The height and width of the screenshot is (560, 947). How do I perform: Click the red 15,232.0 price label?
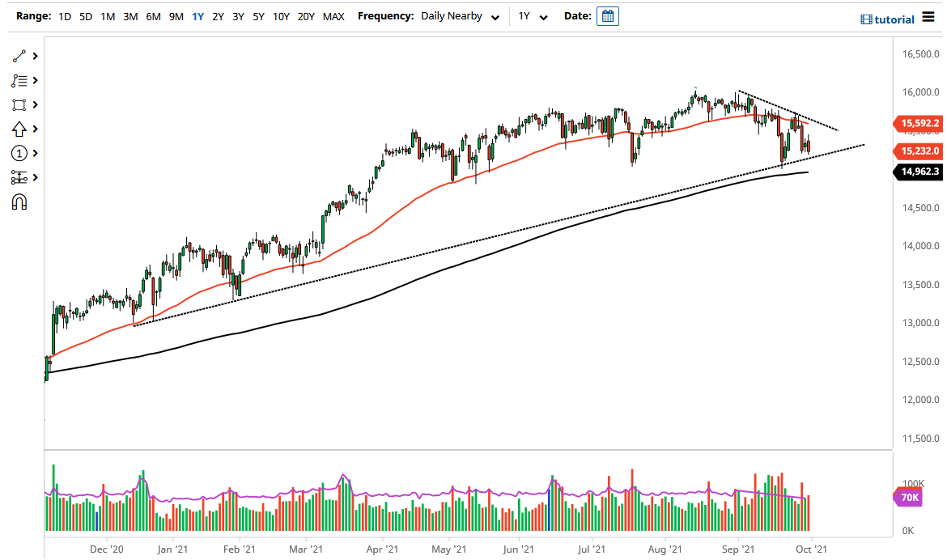click(918, 151)
